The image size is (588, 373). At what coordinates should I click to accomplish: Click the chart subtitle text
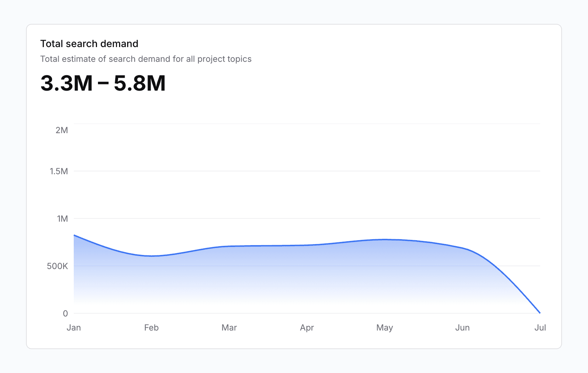pos(146,59)
